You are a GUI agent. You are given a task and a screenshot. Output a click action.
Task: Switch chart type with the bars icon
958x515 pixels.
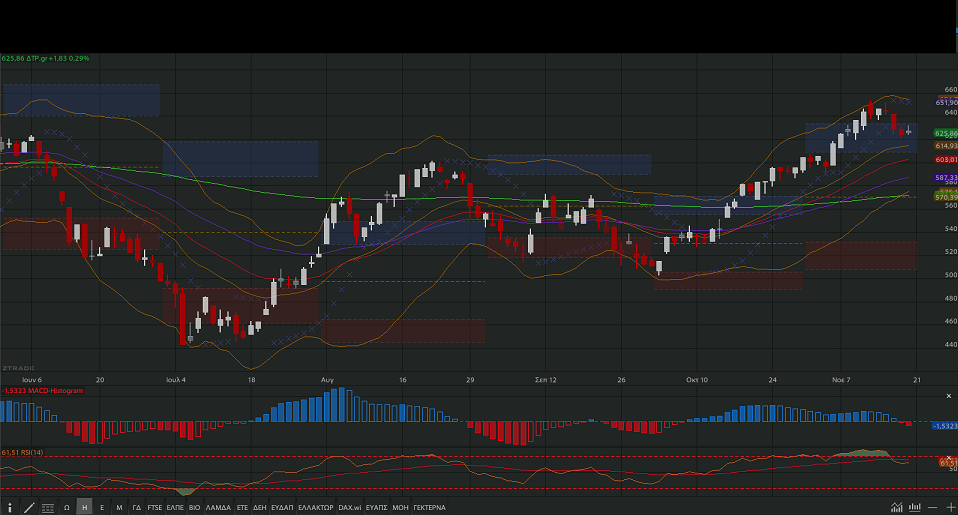pyautogui.click(x=915, y=507)
